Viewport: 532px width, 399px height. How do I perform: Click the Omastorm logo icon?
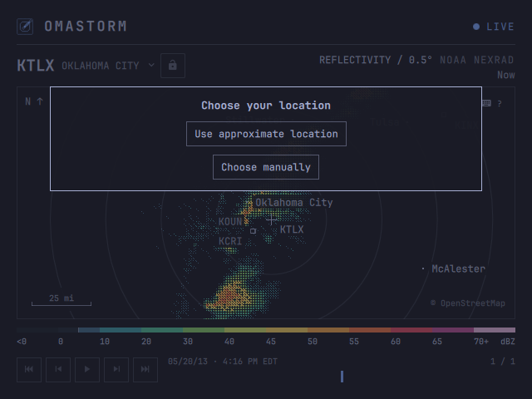(25, 27)
